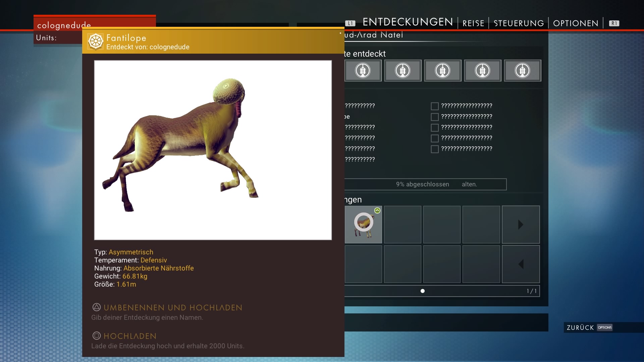Click the green upload indicator on the Fantilope thumbnail

tap(377, 210)
